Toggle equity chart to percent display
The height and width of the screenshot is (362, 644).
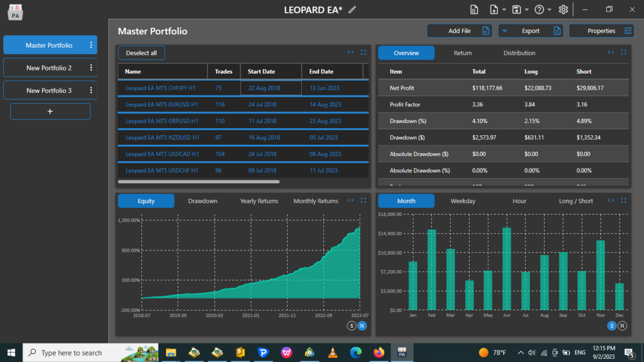[362, 326]
